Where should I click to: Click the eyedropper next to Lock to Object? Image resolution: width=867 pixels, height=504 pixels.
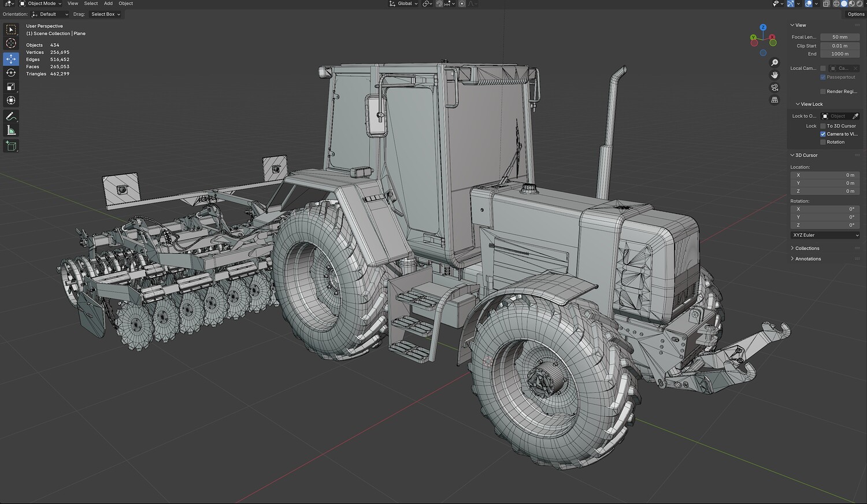pyautogui.click(x=855, y=116)
